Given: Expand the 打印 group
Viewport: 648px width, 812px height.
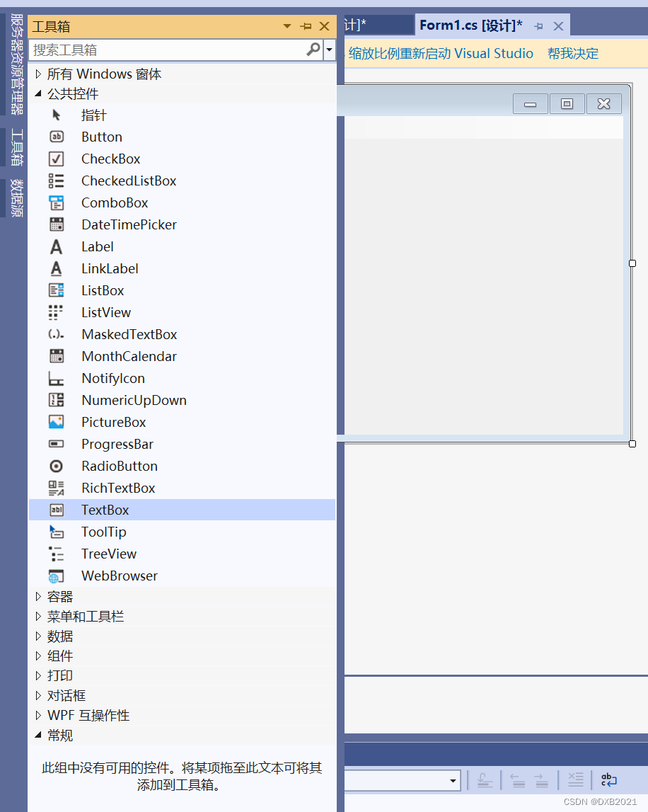Looking at the screenshot, I should (38, 675).
